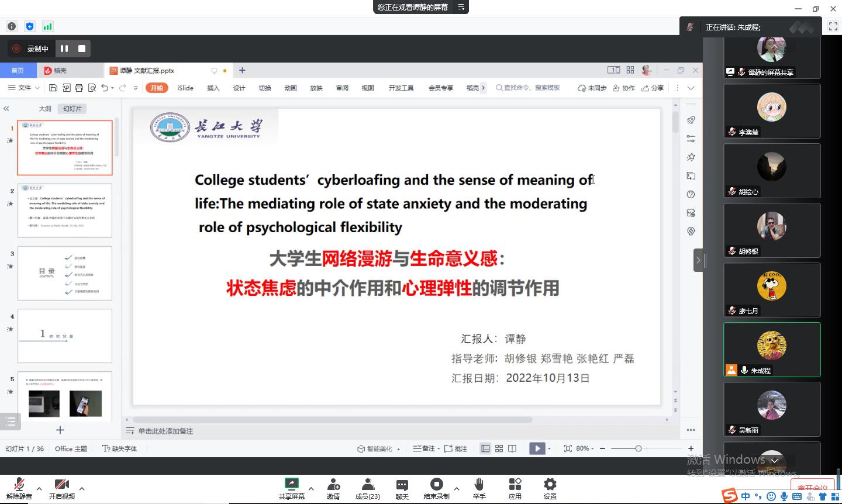Select slide 3 thumbnail in left panel

pyautogui.click(x=64, y=272)
